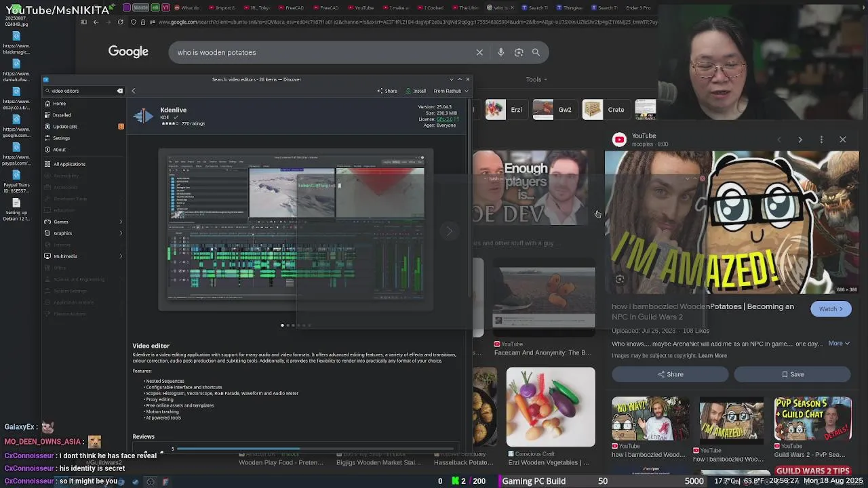Open the Google Tools dropdown
The height and width of the screenshot is (488, 868).
click(536, 79)
